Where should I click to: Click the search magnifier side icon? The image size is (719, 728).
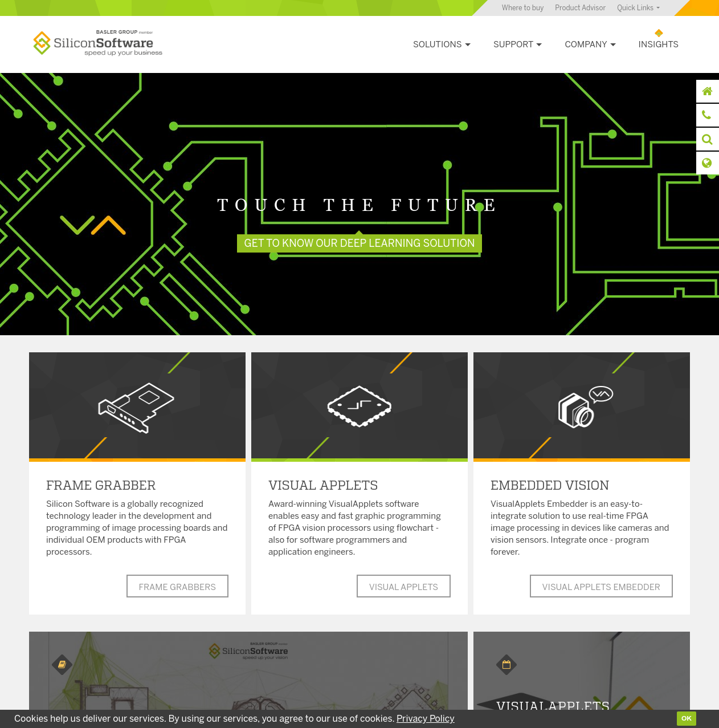click(708, 139)
